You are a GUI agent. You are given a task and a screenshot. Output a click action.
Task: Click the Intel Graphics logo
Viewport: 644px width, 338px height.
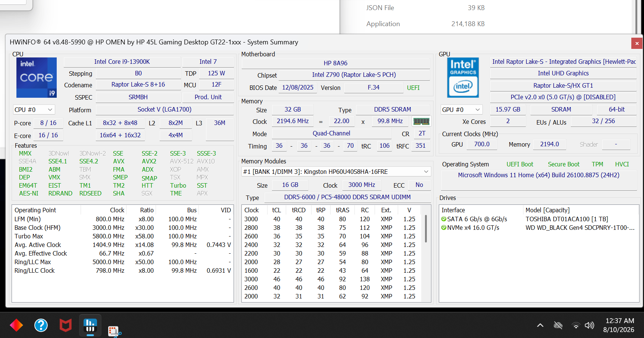point(463,78)
